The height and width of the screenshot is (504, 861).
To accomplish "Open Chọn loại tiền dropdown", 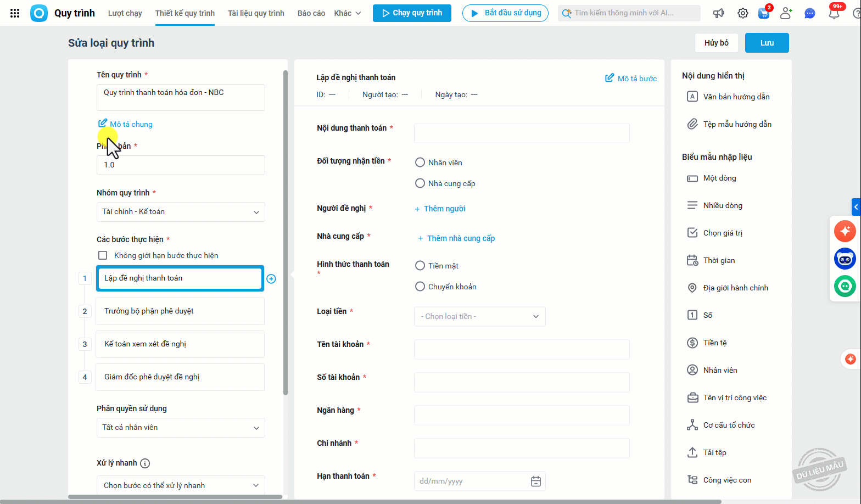I will (x=480, y=316).
